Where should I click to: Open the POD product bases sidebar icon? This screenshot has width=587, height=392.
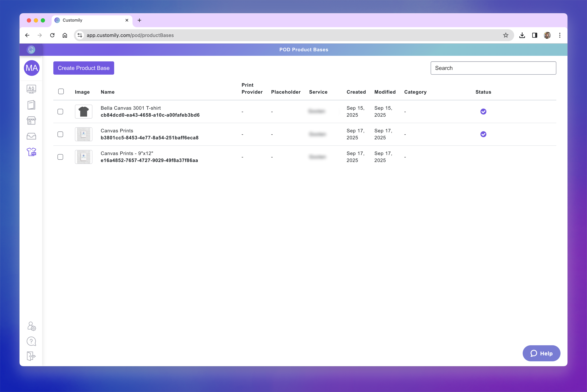tap(31, 152)
